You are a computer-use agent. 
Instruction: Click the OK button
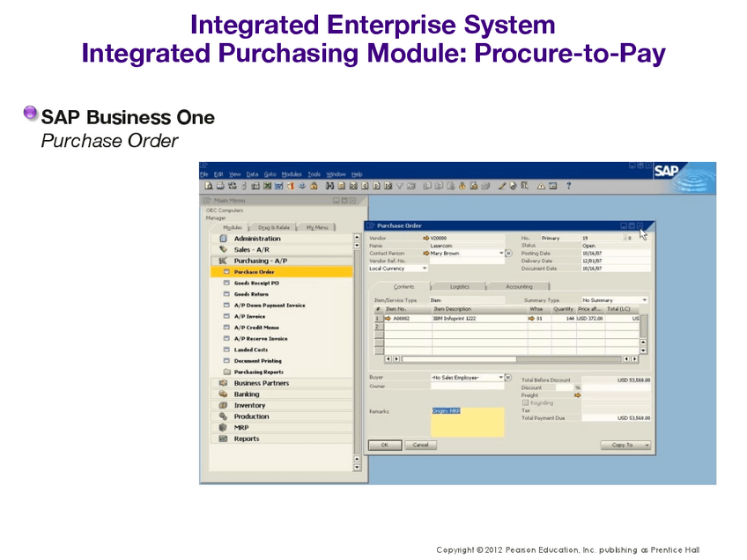pyautogui.click(x=384, y=446)
